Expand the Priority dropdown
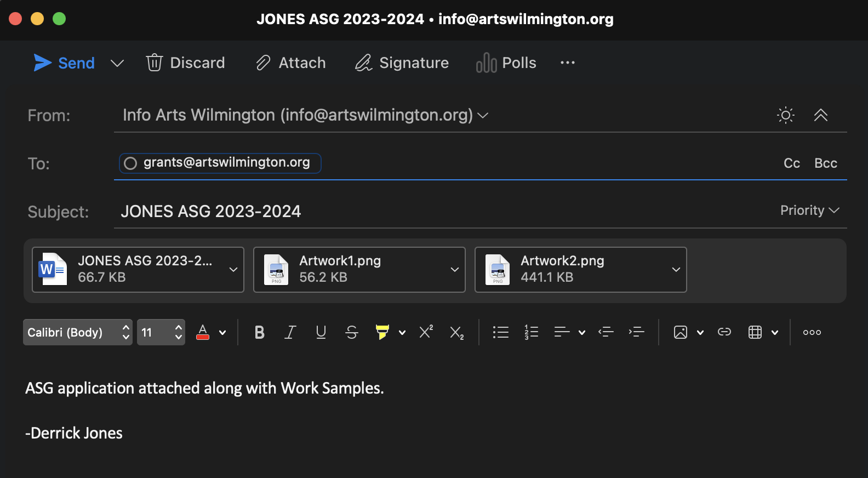 809,210
